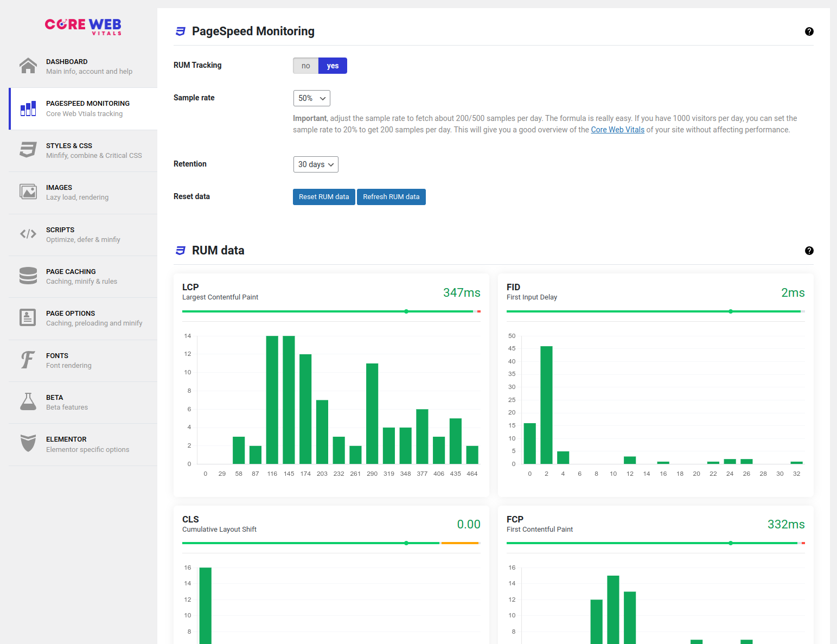Image resolution: width=837 pixels, height=644 pixels.
Task: Open Page Caching settings
Action: (83, 276)
